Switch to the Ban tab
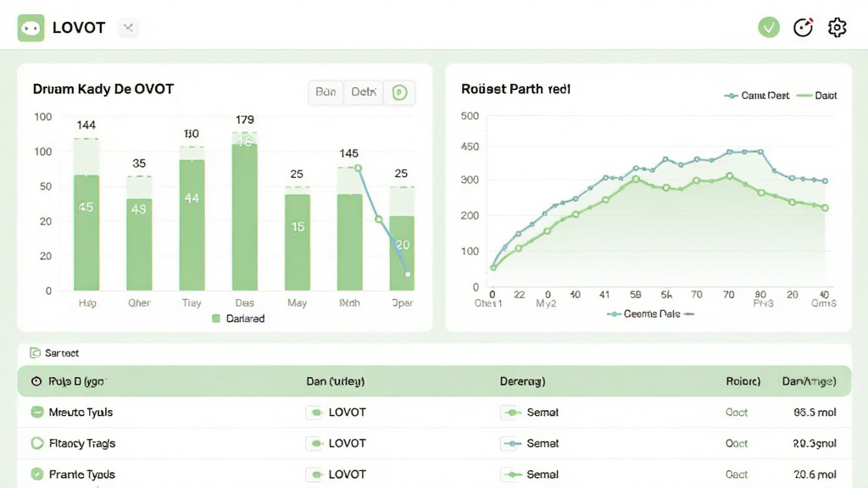Image resolution: width=868 pixels, height=488 pixels. click(x=325, y=91)
